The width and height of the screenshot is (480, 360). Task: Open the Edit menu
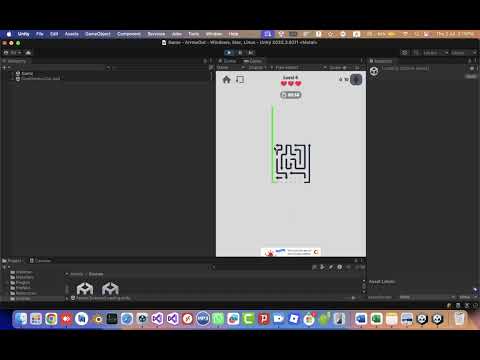click(54, 34)
